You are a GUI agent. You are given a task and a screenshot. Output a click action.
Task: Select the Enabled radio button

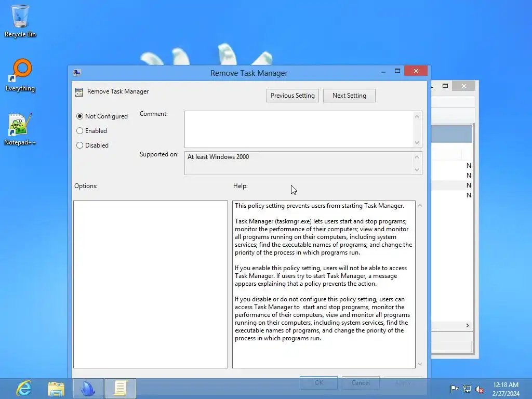pyautogui.click(x=79, y=130)
